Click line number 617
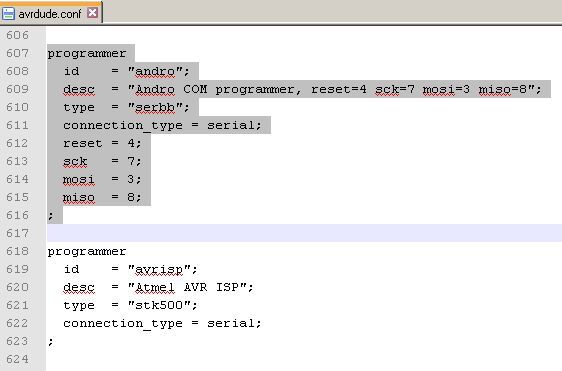 pyautogui.click(x=17, y=233)
